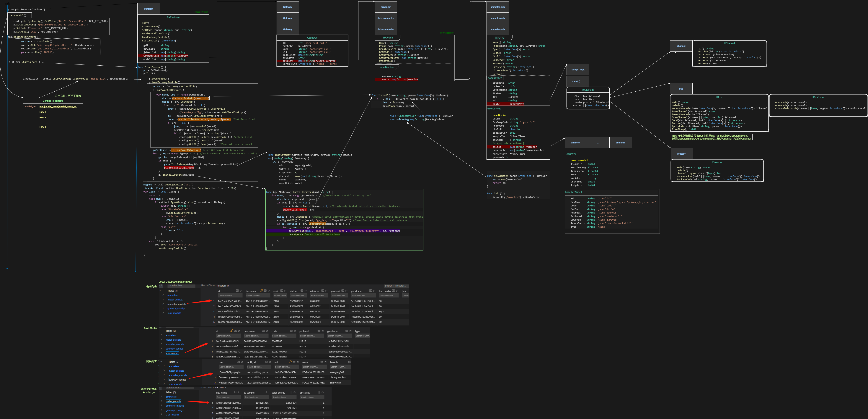Open gateway_configs table in 电表列表 panel
The width and height of the screenshot is (868, 419).
pyautogui.click(x=176, y=309)
